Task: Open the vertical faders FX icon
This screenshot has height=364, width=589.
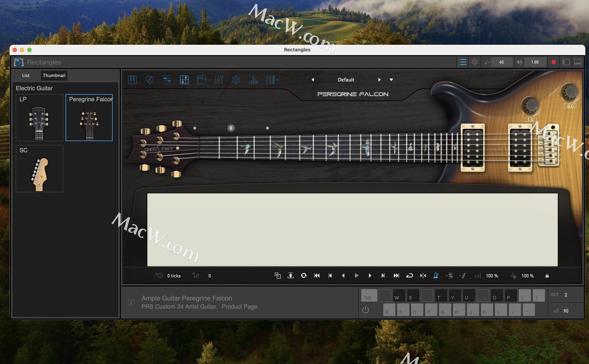Action: tap(219, 80)
